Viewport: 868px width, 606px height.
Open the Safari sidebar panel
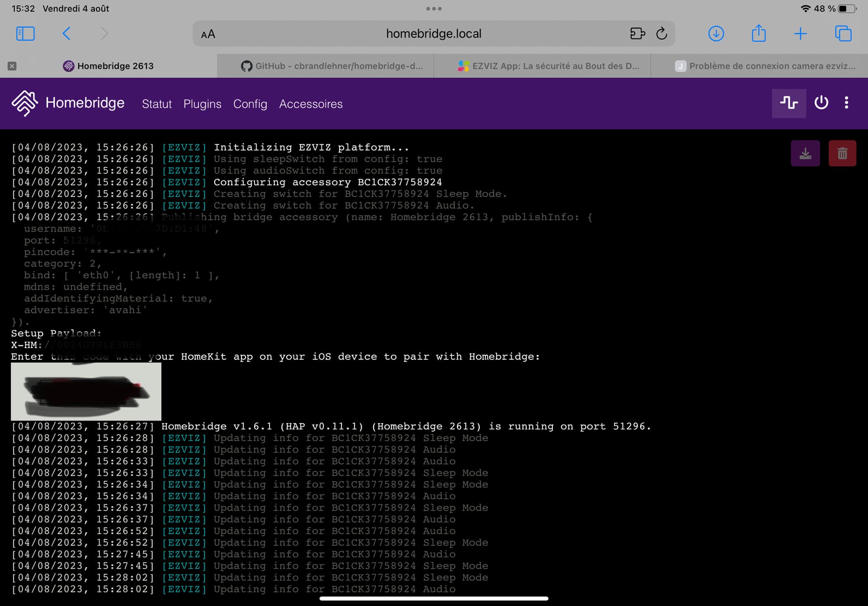click(x=25, y=33)
